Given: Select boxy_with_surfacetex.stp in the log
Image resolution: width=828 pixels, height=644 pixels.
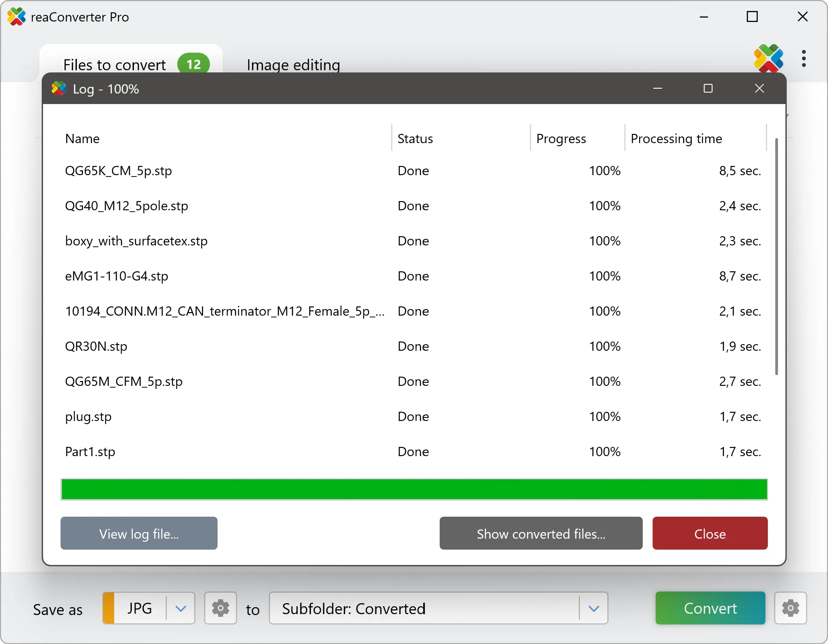Looking at the screenshot, I should pyautogui.click(x=414, y=241).
